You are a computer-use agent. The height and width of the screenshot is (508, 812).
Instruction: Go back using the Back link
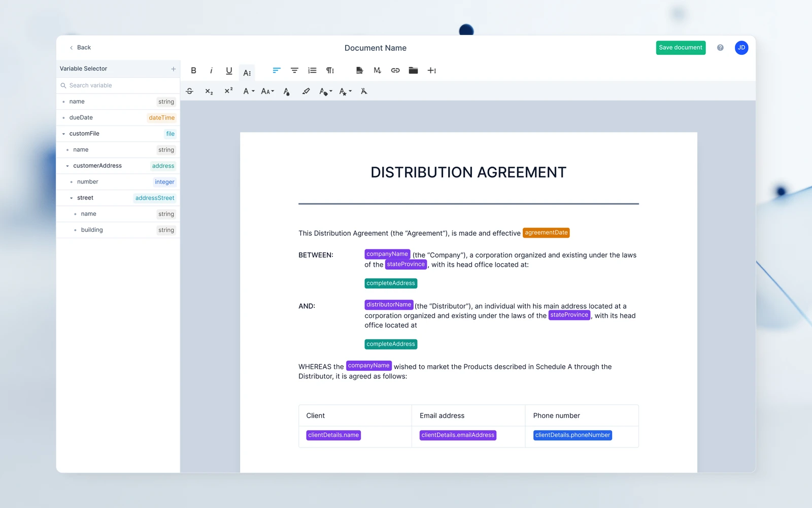pyautogui.click(x=80, y=47)
